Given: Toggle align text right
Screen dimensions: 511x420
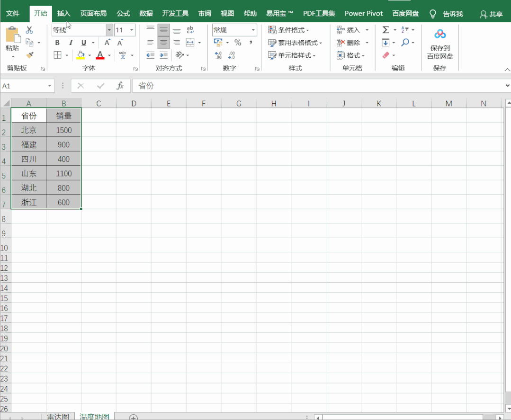Looking at the screenshot, I should click(177, 42).
